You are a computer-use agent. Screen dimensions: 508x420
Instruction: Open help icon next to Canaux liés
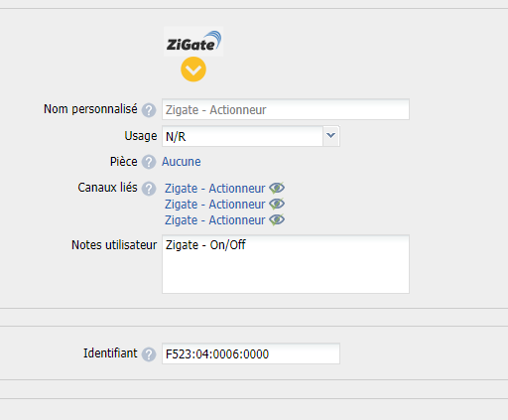pos(149,189)
